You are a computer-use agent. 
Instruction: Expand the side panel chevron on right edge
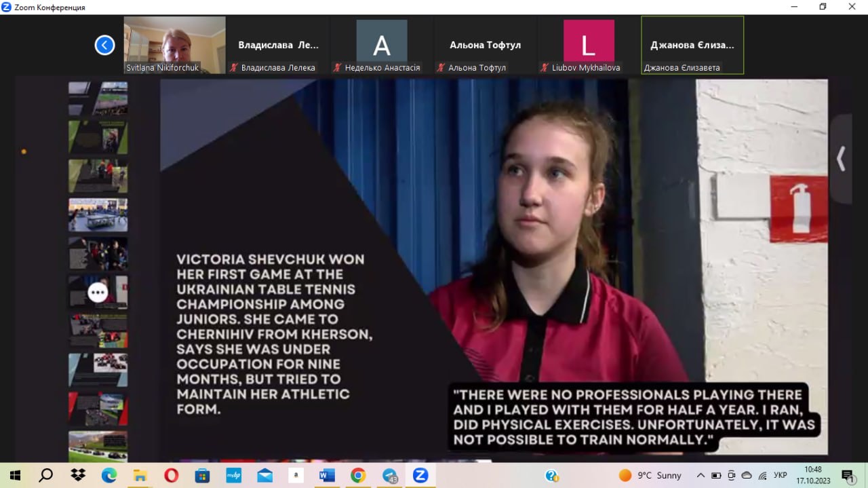coord(841,159)
